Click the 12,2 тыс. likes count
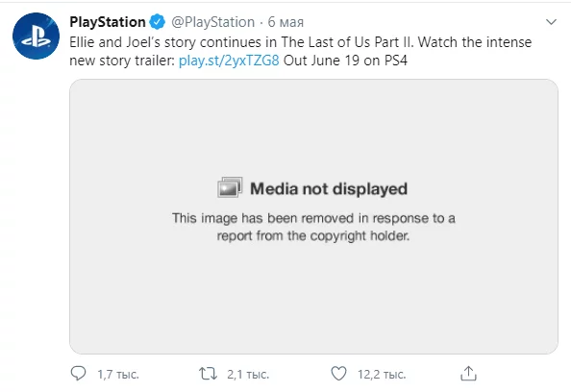Screen dimensions: 571x392 382,375
